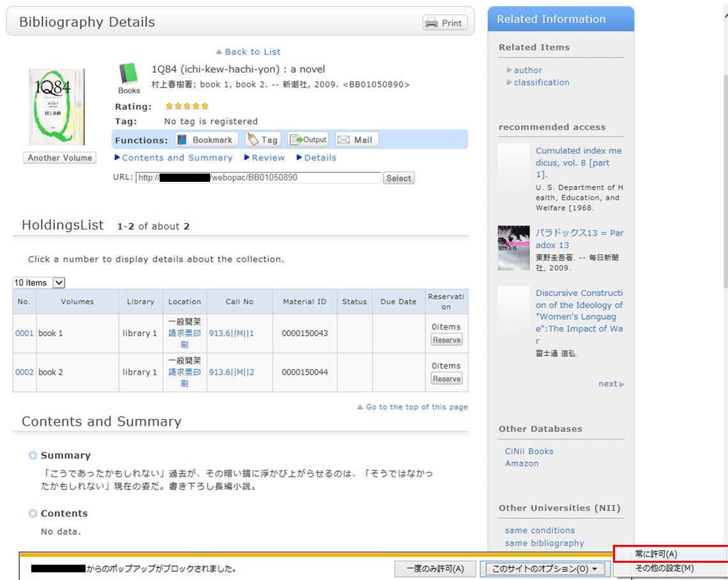Image resolution: width=728 pixels, height=580 pixels.
Task: Click the Output function button
Action: pyautogui.click(x=308, y=140)
